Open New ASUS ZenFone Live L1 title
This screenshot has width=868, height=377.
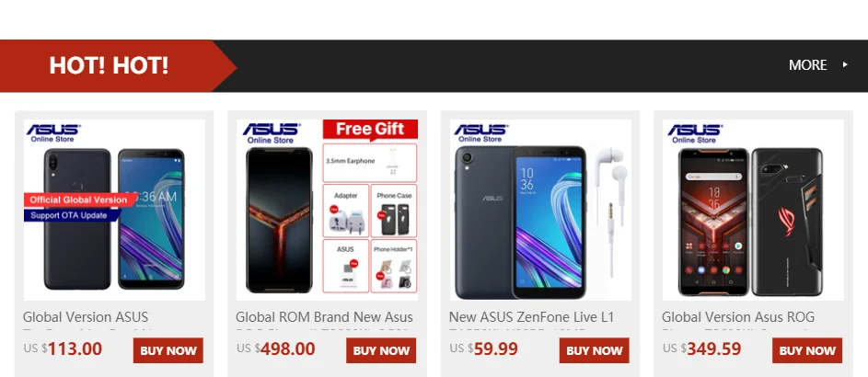pyautogui.click(x=531, y=317)
